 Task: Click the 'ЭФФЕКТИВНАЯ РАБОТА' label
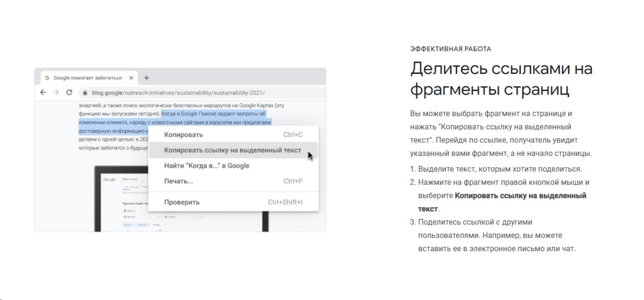point(450,49)
